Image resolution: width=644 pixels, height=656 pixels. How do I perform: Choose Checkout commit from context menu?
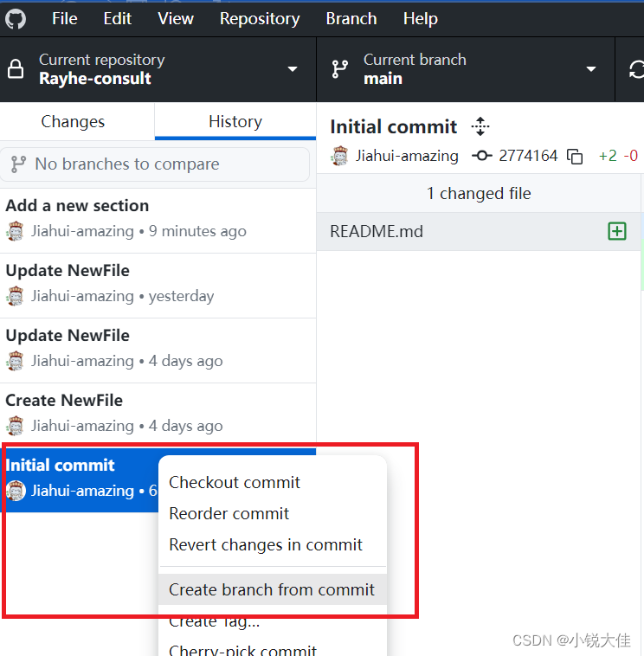coord(273,482)
